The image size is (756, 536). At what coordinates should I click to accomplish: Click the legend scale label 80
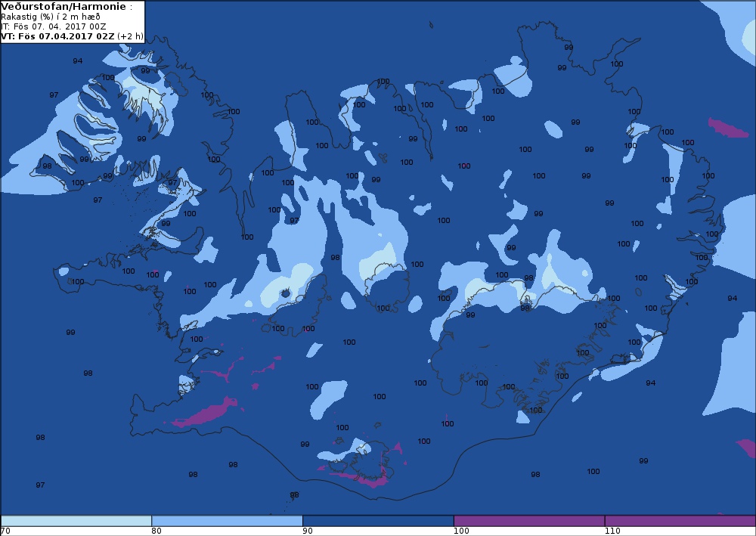click(156, 531)
